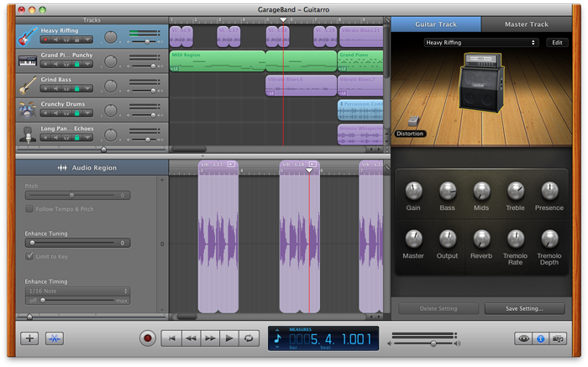
Task: Solo the Heavy Riffing track with headphones
Action: pos(66,39)
